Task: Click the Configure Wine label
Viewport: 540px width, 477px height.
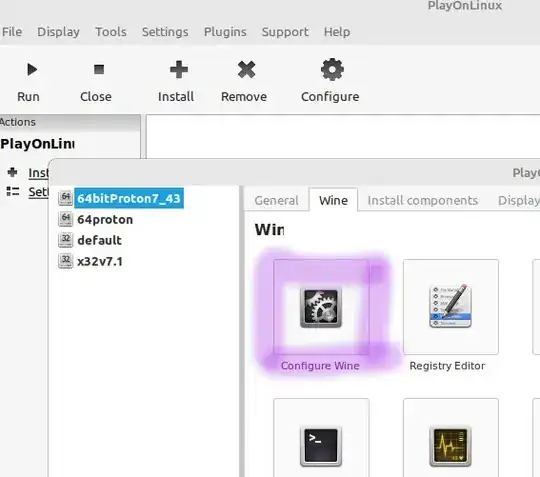Action: point(320,365)
